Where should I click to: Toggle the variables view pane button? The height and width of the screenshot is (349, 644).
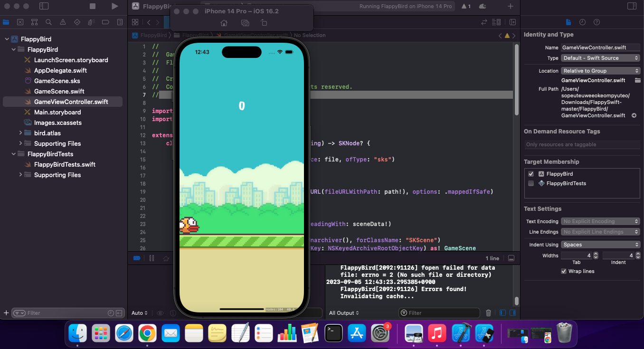(x=503, y=313)
